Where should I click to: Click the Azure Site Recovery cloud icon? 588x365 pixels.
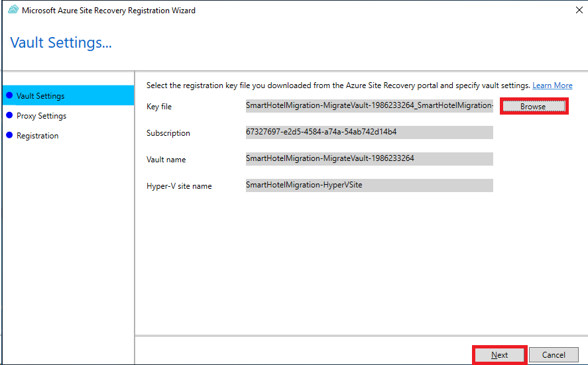pyautogui.click(x=13, y=10)
